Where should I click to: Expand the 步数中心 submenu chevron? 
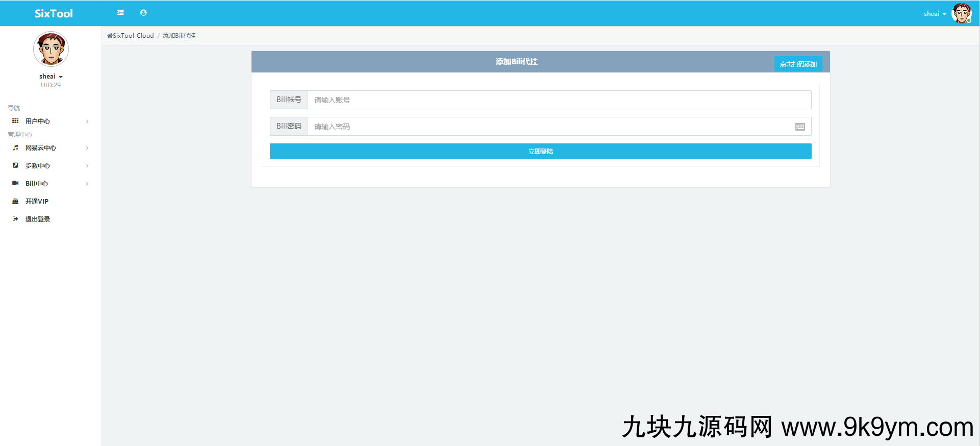tap(87, 166)
